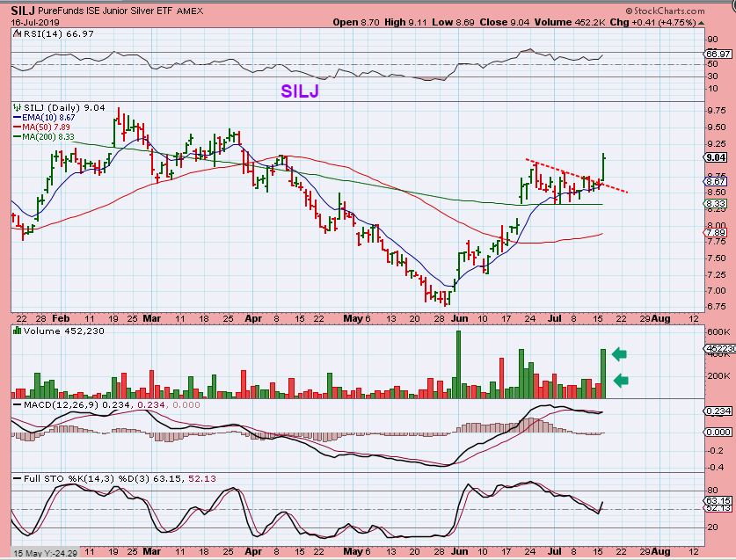Viewport: 736px width, 560px height.
Task: Click the 52.13 stochastic %D axis tag
Action: tap(718, 508)
